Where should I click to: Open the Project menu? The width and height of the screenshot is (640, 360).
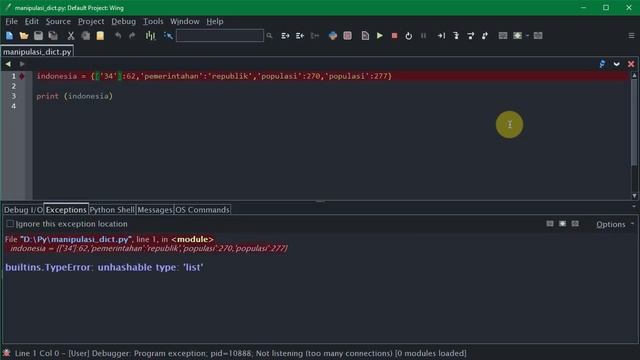[91, 21]
